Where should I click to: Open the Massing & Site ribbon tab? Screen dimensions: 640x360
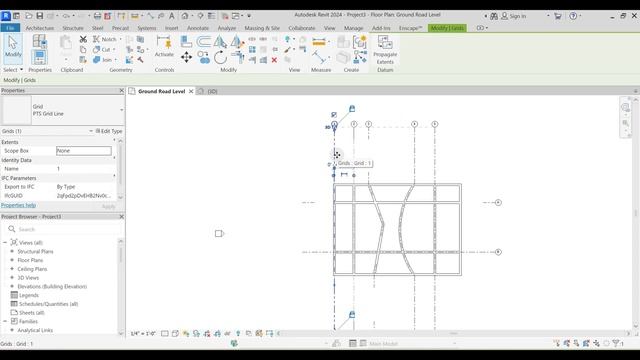262,28
